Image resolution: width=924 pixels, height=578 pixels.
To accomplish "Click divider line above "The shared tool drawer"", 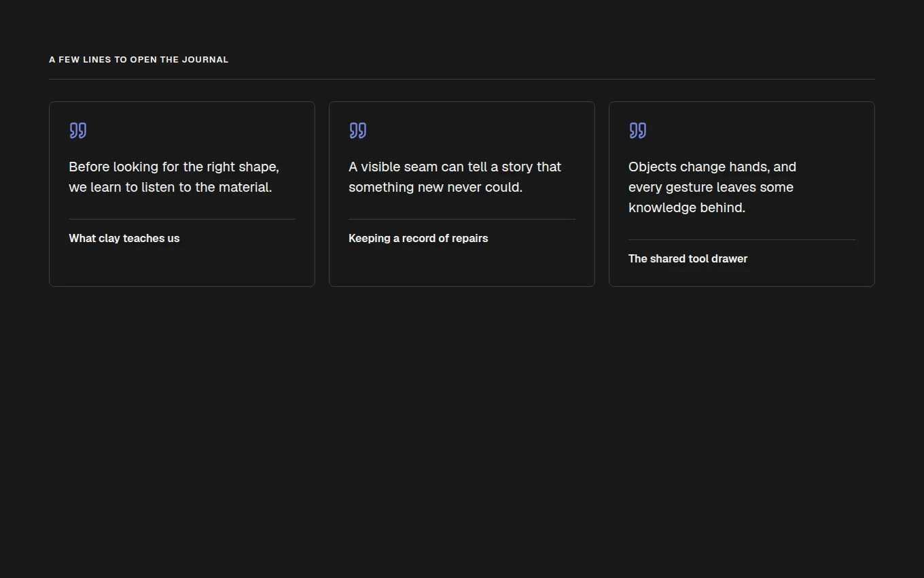I will (742, 239).
